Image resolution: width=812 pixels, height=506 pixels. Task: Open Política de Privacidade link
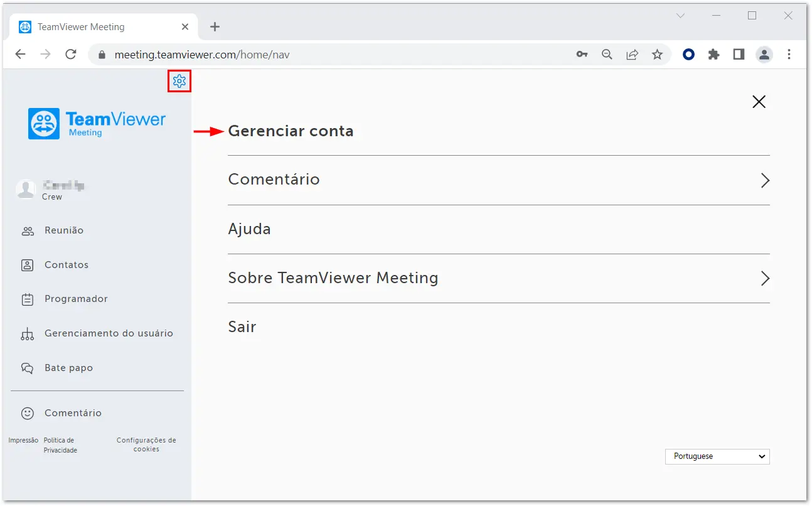tap(60, 445)
